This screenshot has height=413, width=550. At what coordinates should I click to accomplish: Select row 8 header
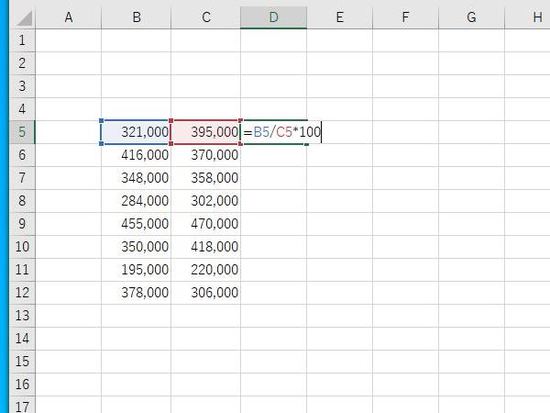pyautogui.click(x=22, y=201)
